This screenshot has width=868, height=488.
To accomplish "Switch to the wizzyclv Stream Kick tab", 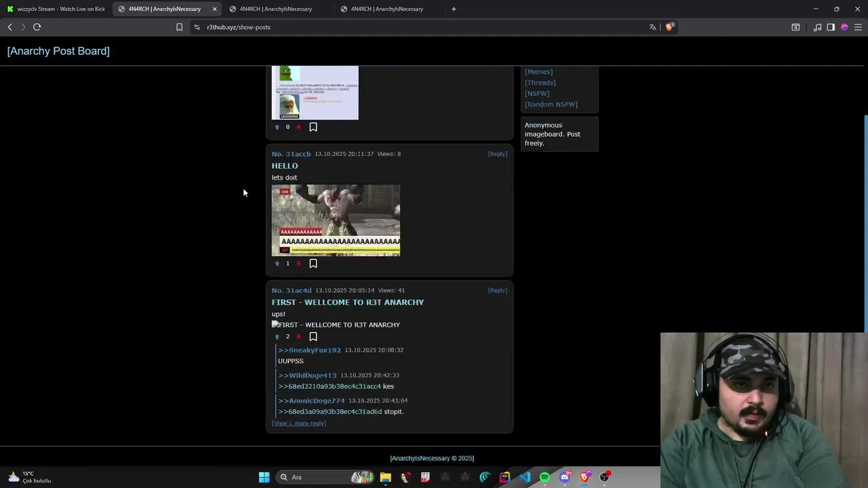I will pos(56,9).
